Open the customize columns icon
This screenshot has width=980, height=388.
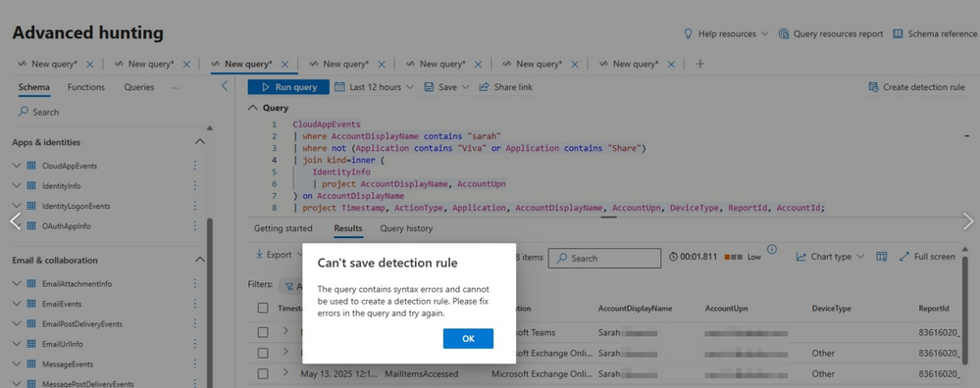[882, 257]
